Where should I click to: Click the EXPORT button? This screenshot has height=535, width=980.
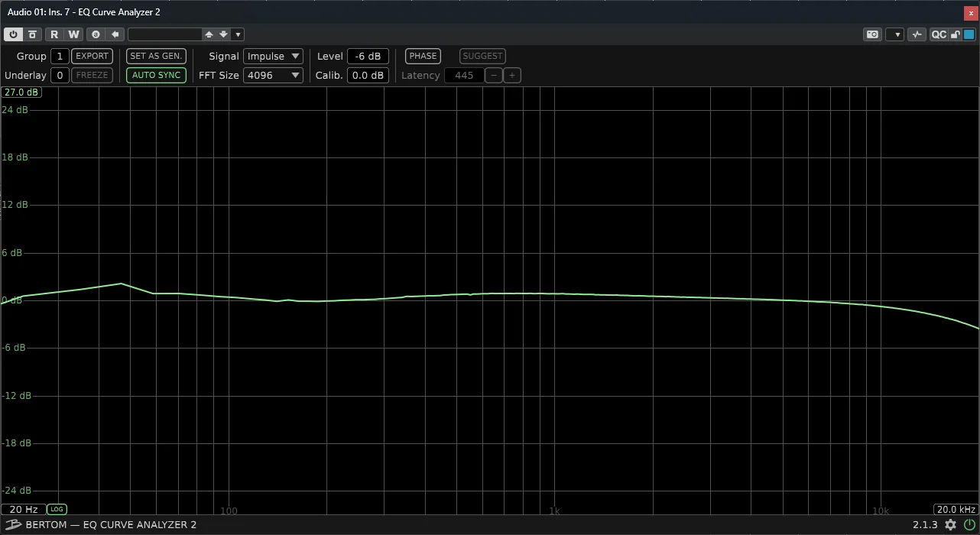(x=92, y=56)
